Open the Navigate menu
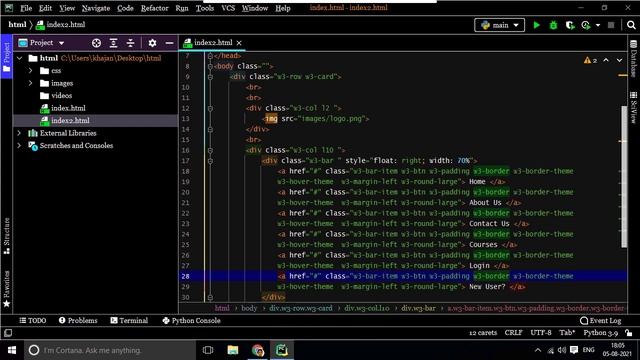Viewport: 640px width, 360px height. pyautogui.click(x=96, y=8)
